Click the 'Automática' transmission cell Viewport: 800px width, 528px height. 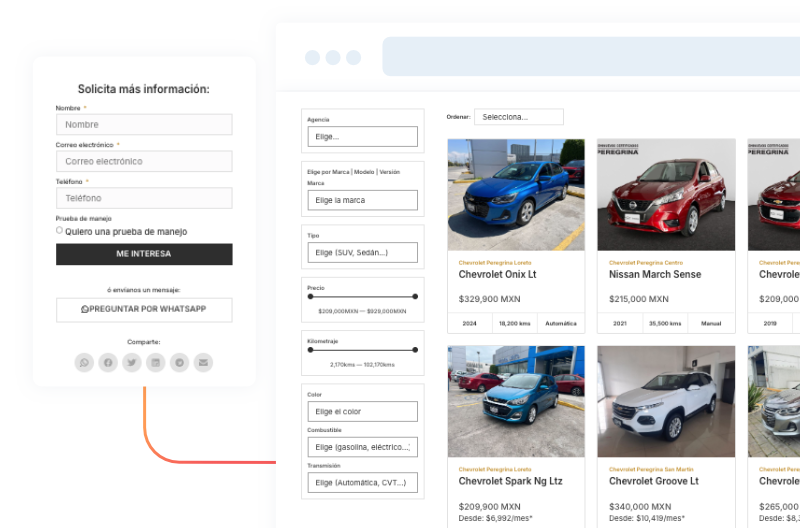coord(561,323)
